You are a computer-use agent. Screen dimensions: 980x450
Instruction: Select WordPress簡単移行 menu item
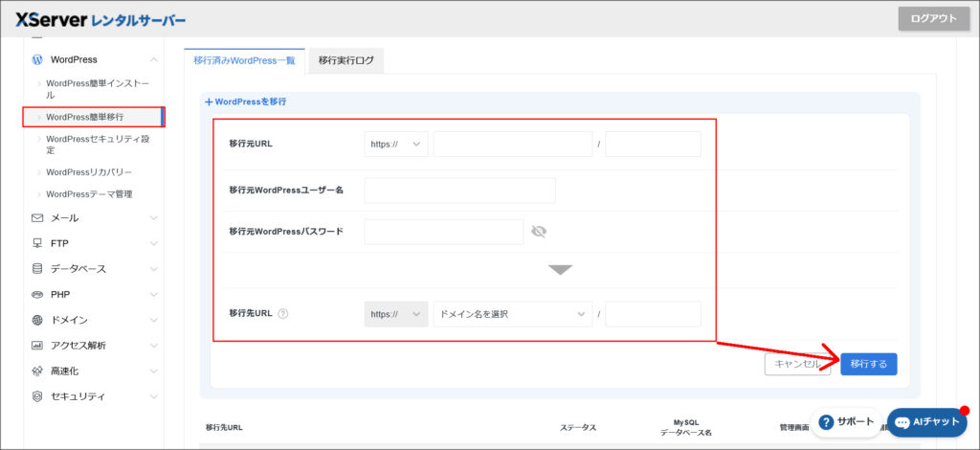(93, 117)
